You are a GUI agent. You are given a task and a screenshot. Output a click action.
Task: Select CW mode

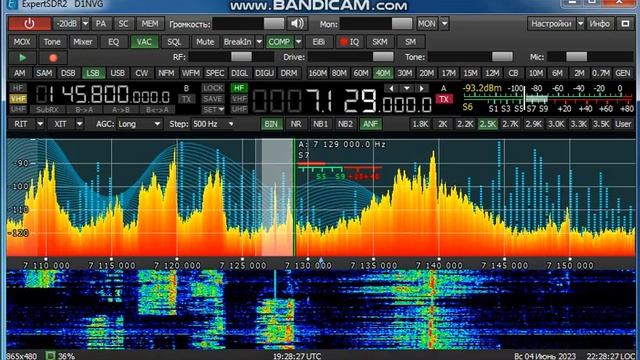click(142, 73)
